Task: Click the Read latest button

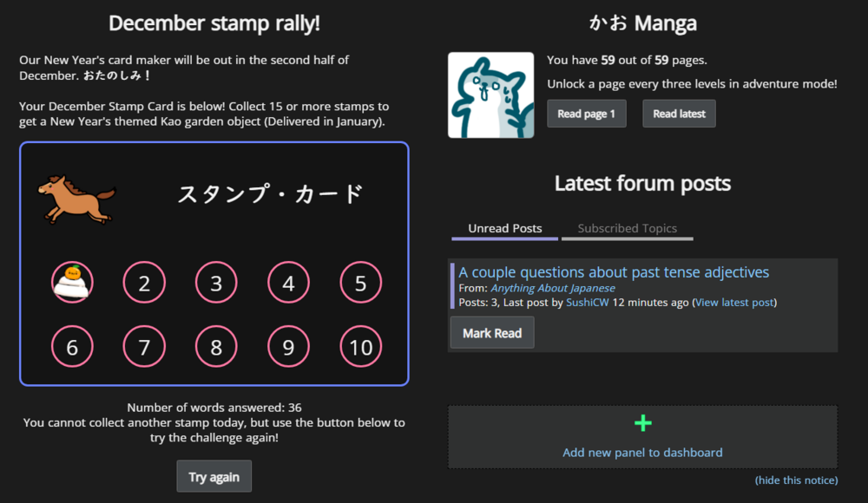Action: (679, 113)
